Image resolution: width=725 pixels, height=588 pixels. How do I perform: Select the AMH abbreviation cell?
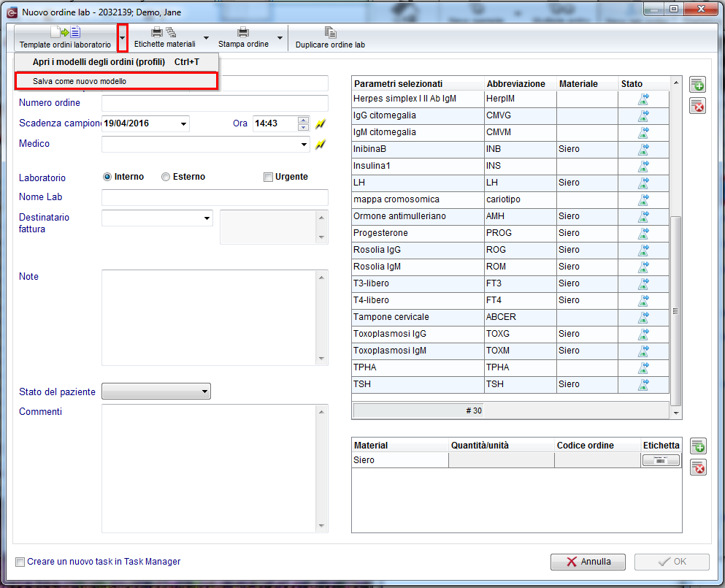pyautogui.click(x=520, y=216)
